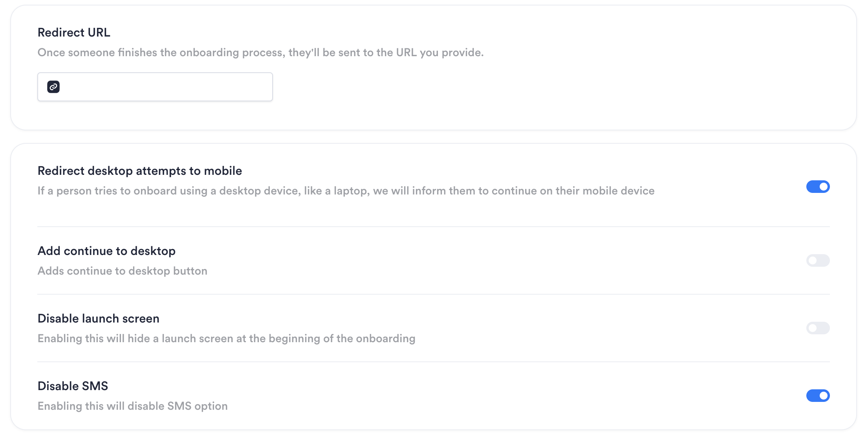This screenshot has width=868, height=440.
Task: Click 'Enabling this will disable SMS option' text
Action: tap(133, 406)
